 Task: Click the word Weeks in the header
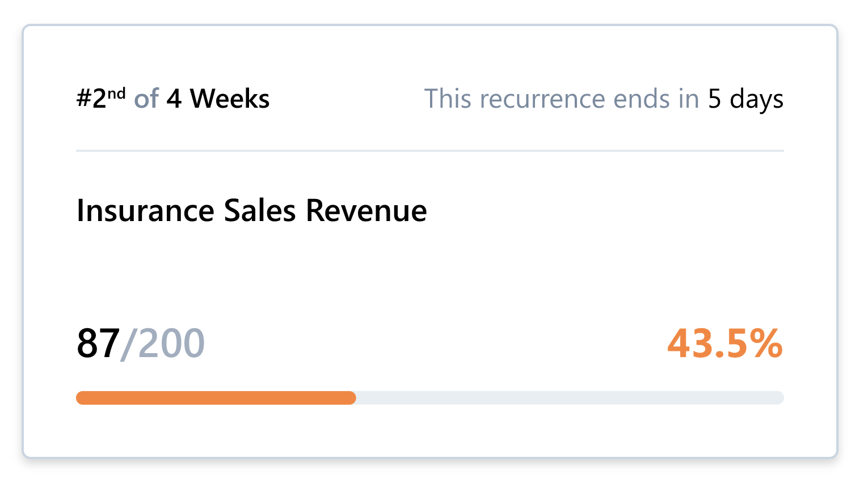[x=230, y=99]
